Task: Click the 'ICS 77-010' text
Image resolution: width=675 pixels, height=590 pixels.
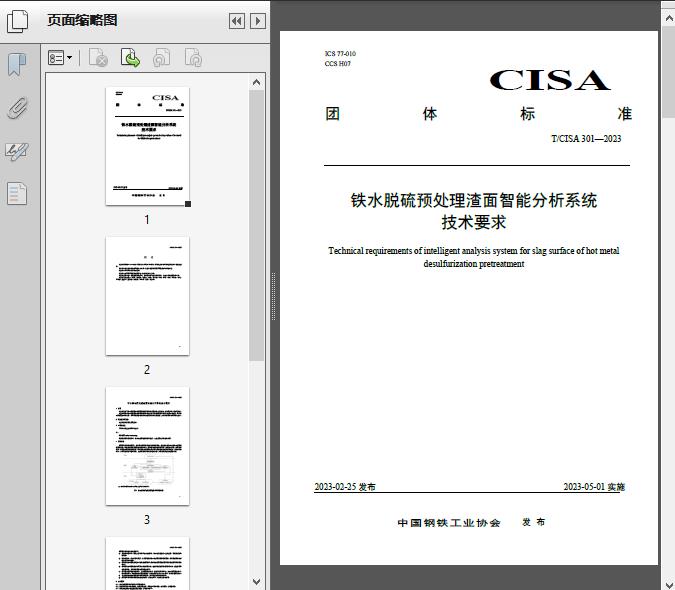Action: click(x=340, y=54)
